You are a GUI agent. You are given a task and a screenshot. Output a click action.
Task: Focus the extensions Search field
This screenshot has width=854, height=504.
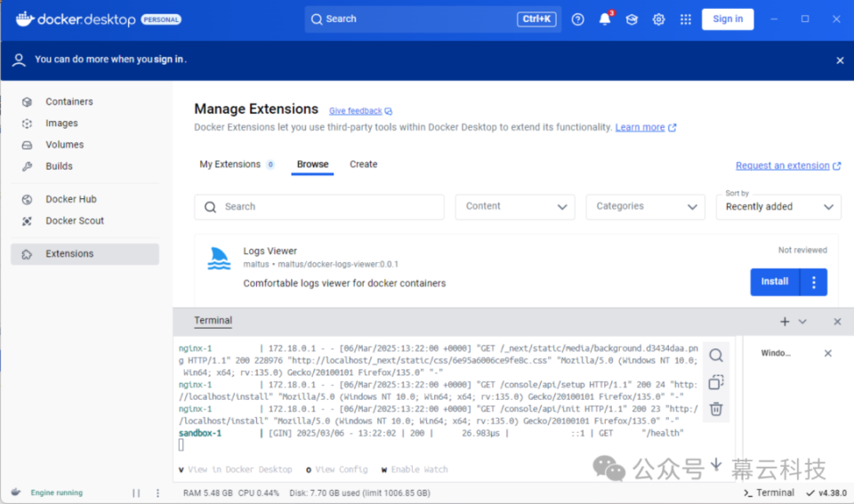(319, 207)
